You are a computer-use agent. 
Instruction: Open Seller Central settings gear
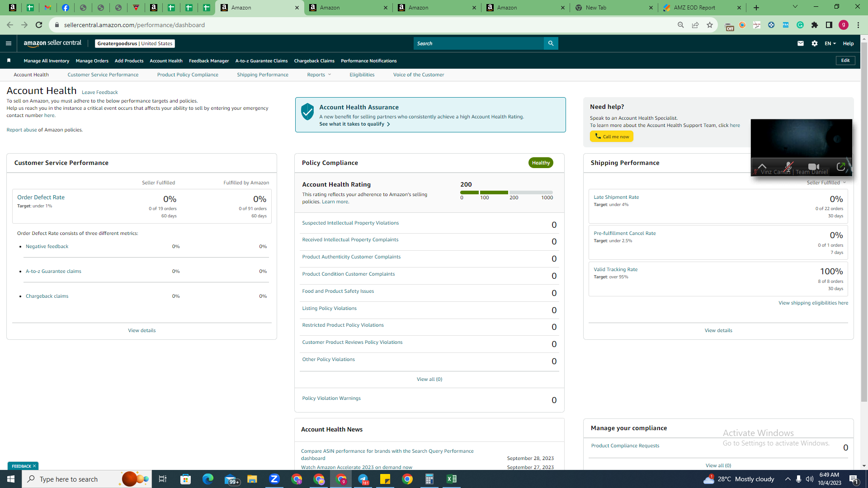click(815, 43)
